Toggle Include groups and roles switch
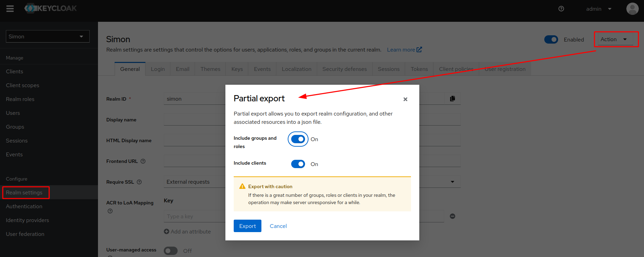The height and width of the screenshot is (257, 644). tap(298, 139)
